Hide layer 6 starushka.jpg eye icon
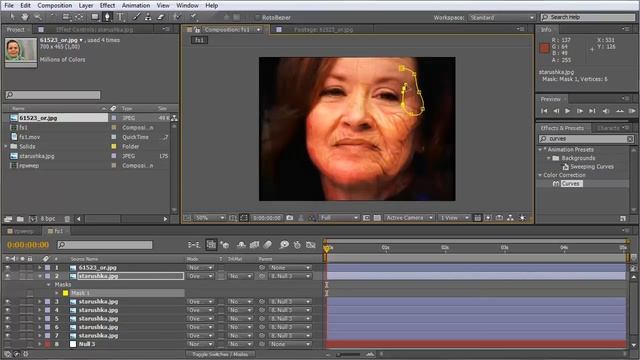The height and width of the screenshot is (360, 640). tap(7, 327)
